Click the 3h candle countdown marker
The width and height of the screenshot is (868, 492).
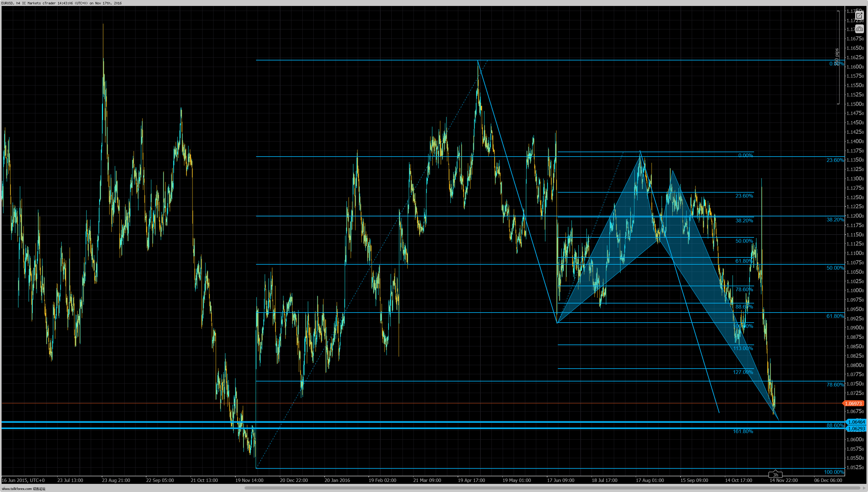[775, 474]
